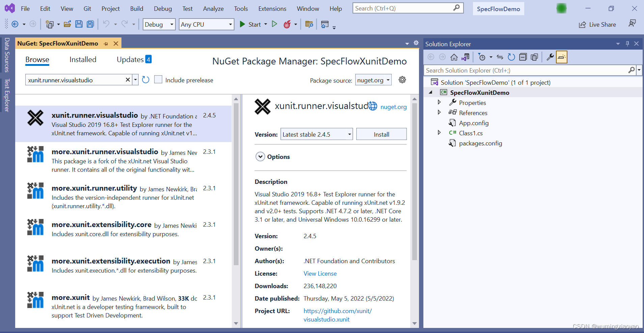Refresh the Solution Explorer
Viewport: 644px width, 333px height.
point(511,57)
